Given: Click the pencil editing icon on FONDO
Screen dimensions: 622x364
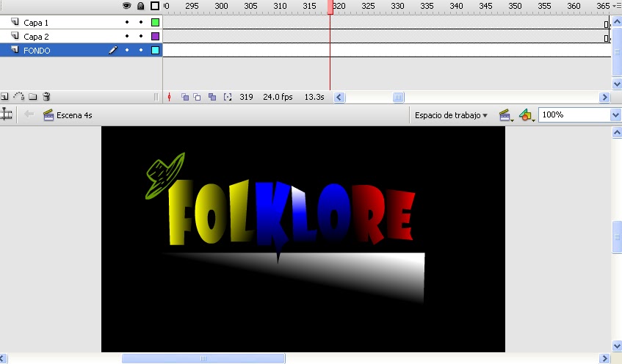Looking at the screenshot, I should [x=113, y=50].
